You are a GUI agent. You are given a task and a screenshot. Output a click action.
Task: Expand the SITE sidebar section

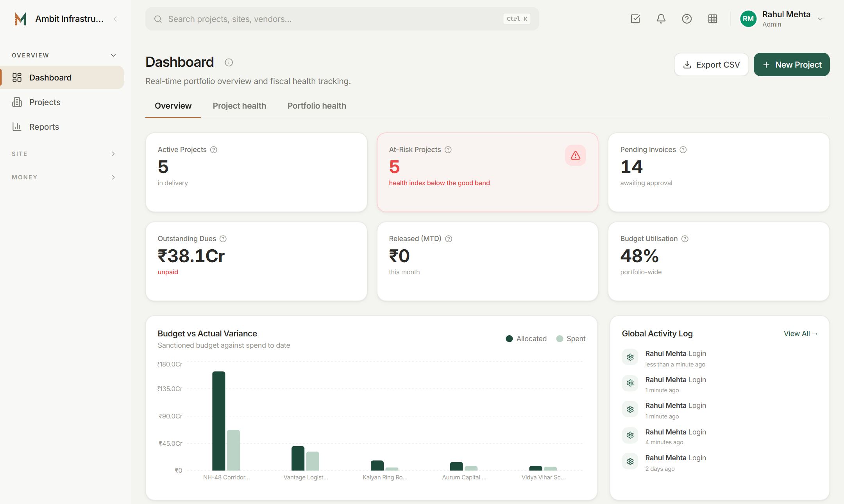coord(113,154)
